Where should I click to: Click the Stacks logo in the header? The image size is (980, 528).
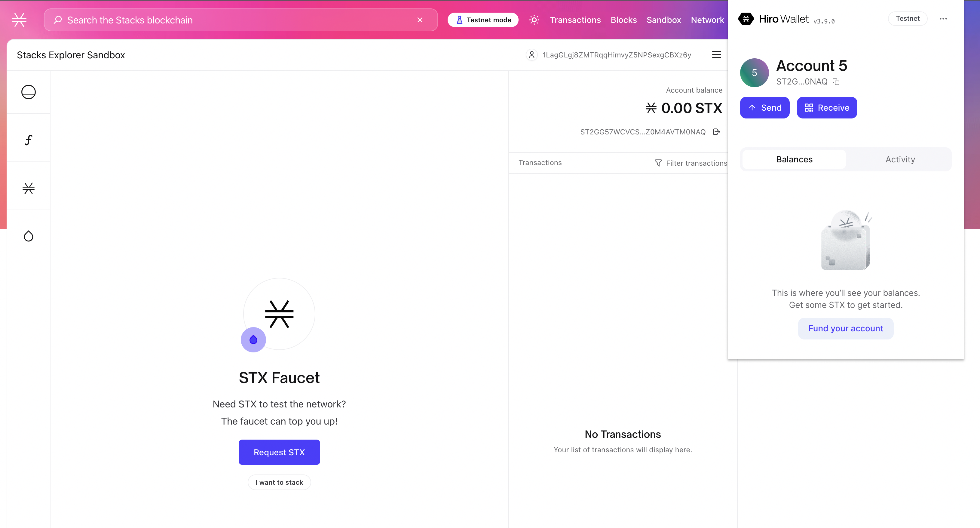tap(19, 20)
